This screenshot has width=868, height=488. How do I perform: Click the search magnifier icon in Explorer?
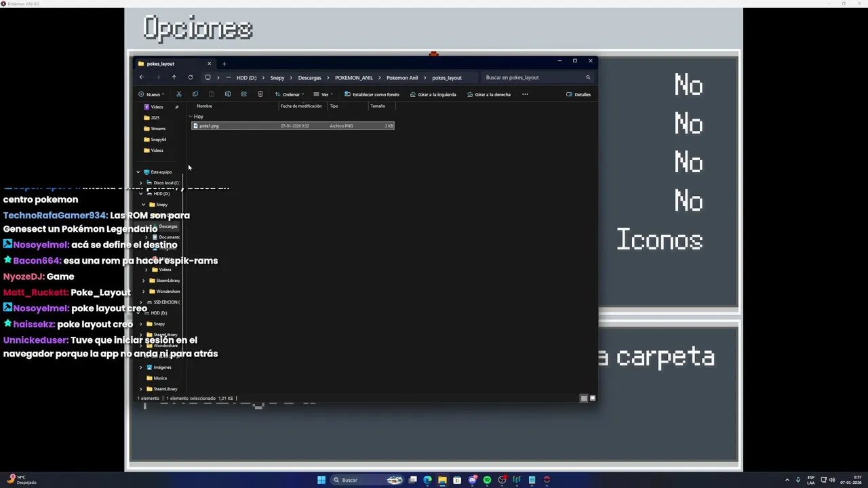coord(588,77)
